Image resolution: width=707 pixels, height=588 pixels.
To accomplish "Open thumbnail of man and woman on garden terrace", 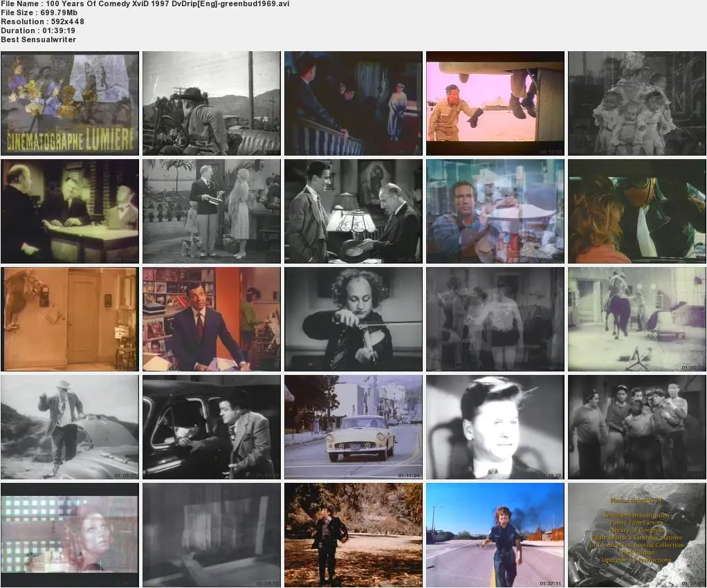I will pyautogui.click(x=212, y=211).
